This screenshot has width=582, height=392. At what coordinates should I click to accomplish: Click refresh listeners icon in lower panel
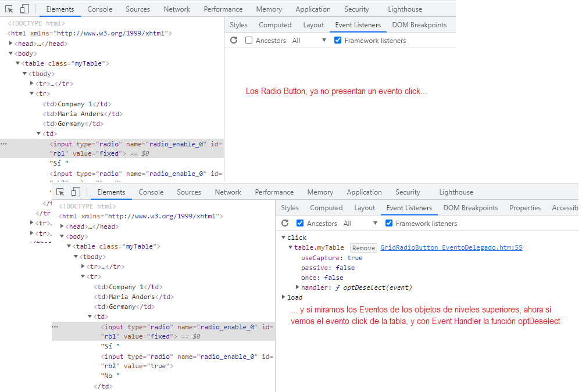[285, 224]
